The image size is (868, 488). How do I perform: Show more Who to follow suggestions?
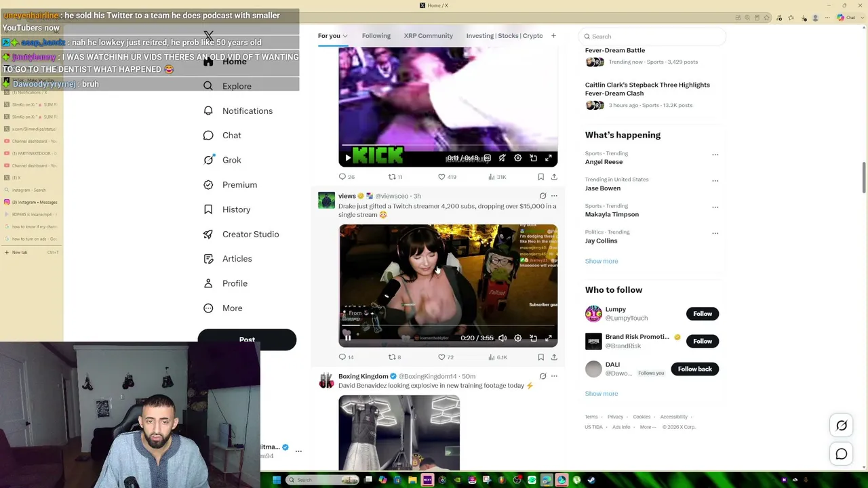(x=601, y=394)
